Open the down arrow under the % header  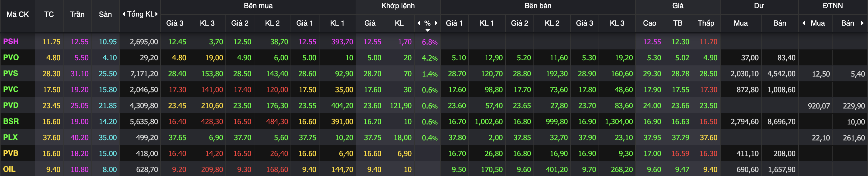click(x=428, y=30)
